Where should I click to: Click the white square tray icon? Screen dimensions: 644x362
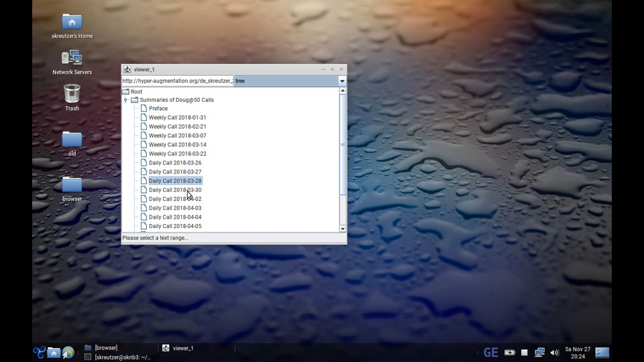click(x=525, y=352)
